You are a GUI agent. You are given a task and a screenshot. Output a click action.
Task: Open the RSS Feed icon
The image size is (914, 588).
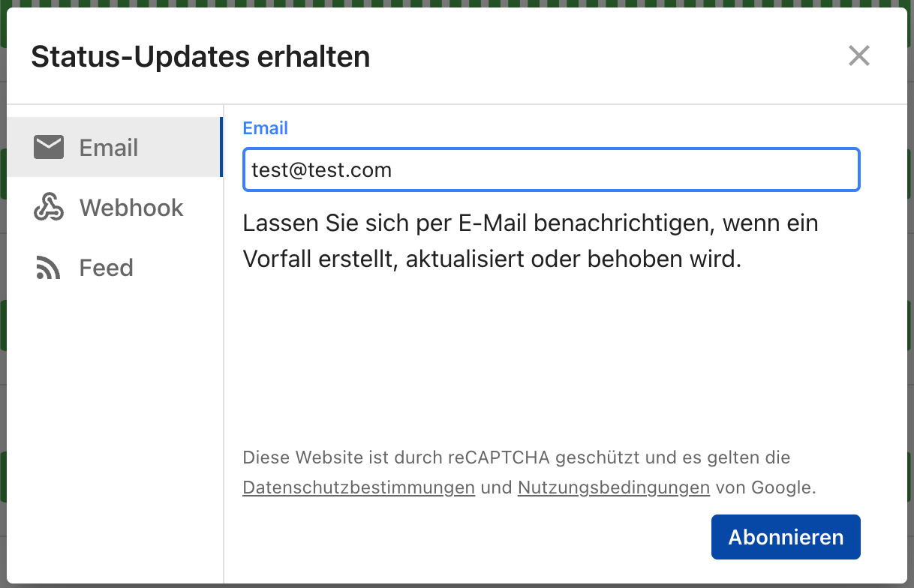point(48,268)
